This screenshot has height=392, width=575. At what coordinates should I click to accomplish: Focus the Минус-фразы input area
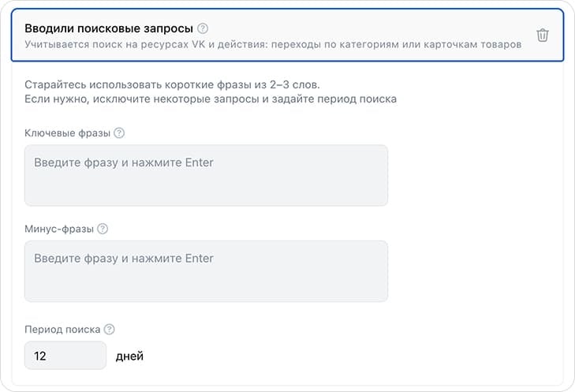(x=206, y=271)
